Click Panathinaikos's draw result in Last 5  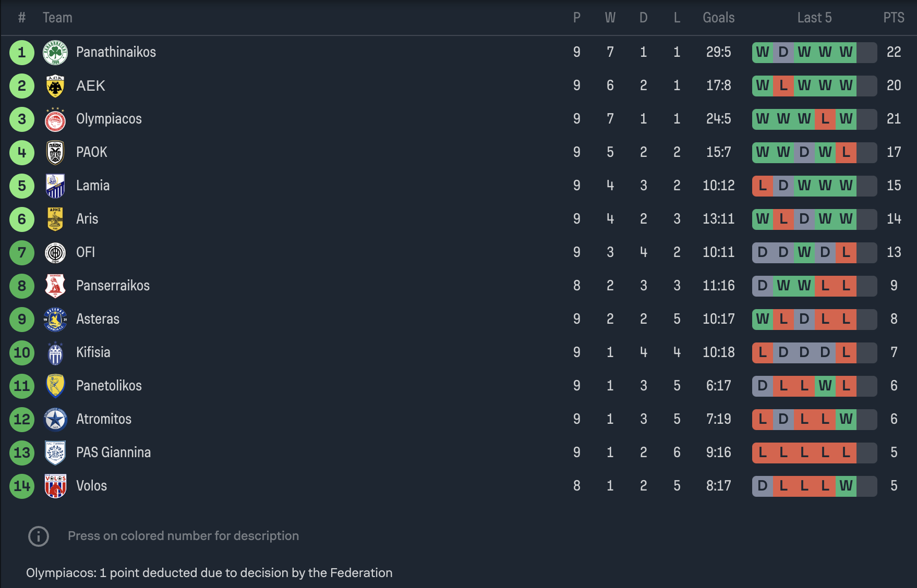(x=783, y=52)
